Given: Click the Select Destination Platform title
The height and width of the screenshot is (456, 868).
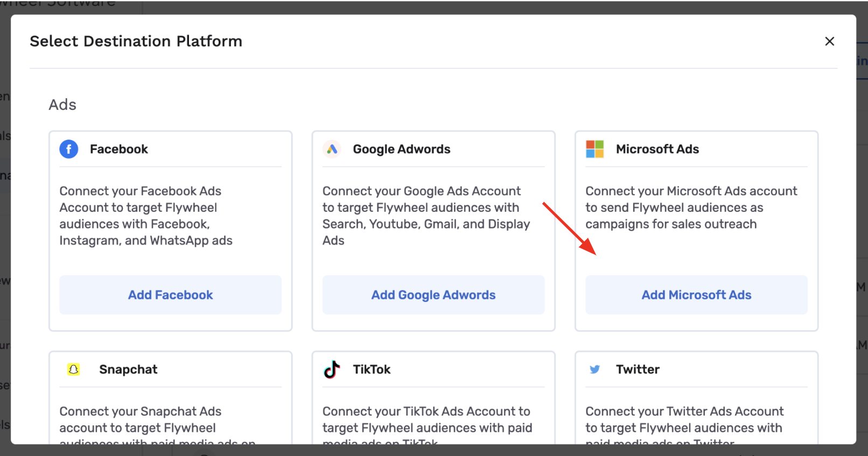Looking at the screenshot, I should [136, 41].
